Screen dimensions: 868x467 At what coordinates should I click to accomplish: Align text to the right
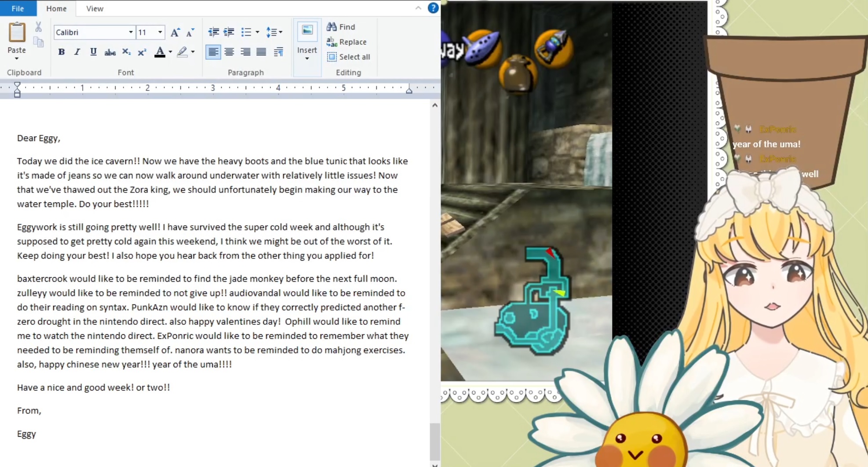pyautogui.click(x=245, y=52)
